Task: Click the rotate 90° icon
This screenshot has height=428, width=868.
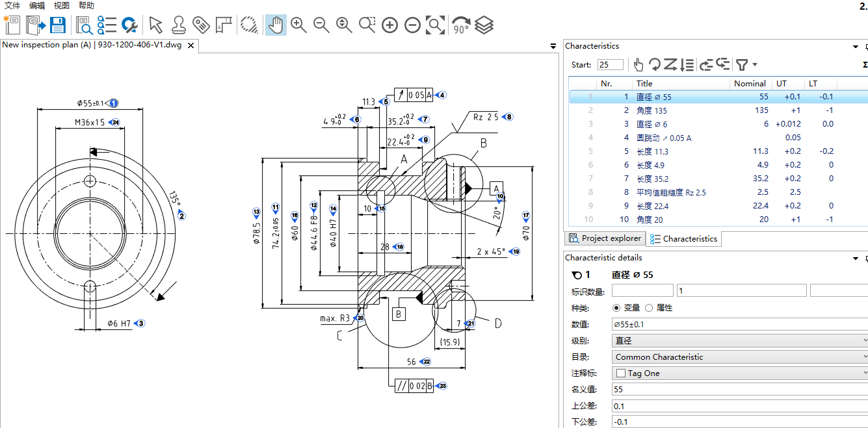Action: click(461, 25)
